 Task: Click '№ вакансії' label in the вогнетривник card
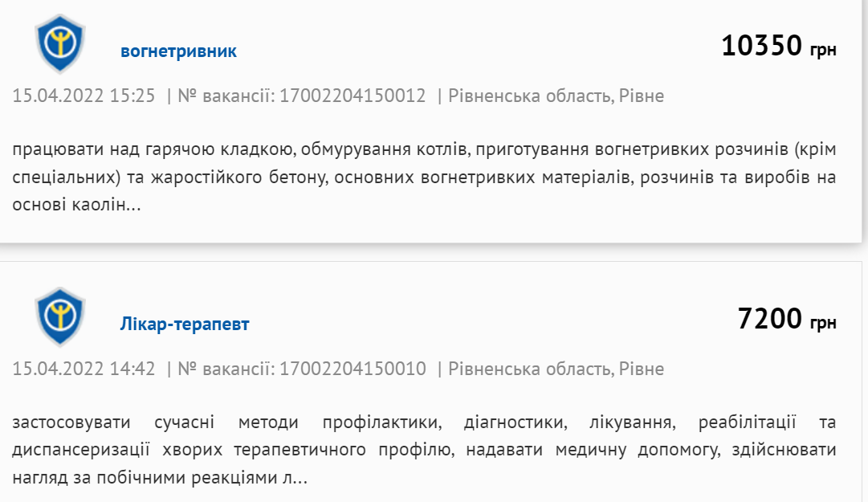click(226, 96)
